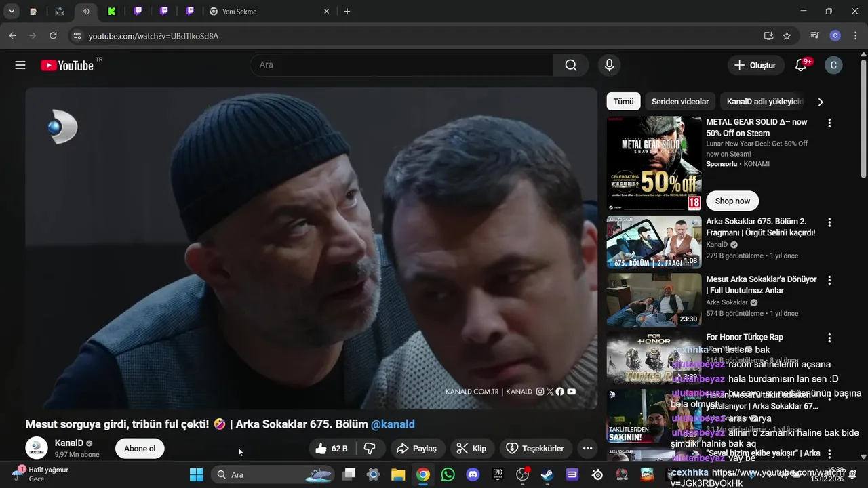Show more filter chips with the arrow
868x488 pixels.
[821, 102]
